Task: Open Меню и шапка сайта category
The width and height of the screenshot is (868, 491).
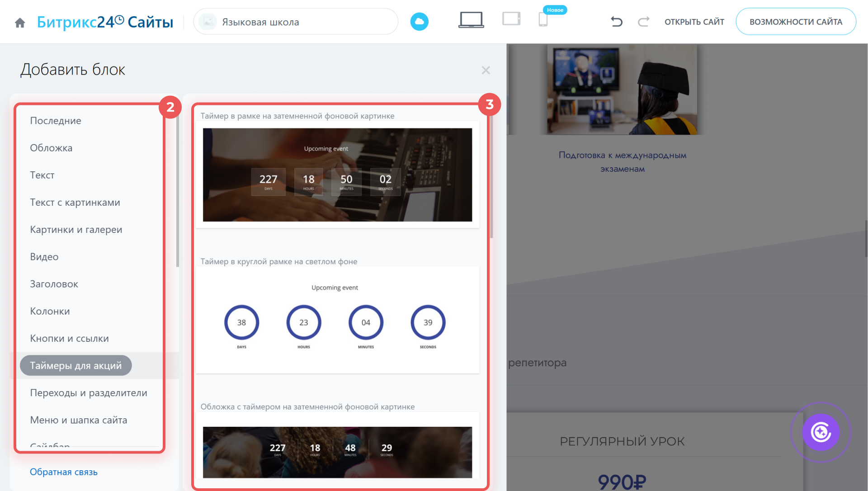Action: 79,420
